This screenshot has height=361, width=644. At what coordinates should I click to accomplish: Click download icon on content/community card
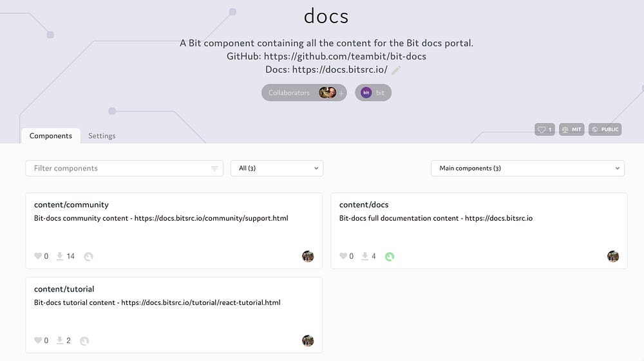tap(59, 256)
